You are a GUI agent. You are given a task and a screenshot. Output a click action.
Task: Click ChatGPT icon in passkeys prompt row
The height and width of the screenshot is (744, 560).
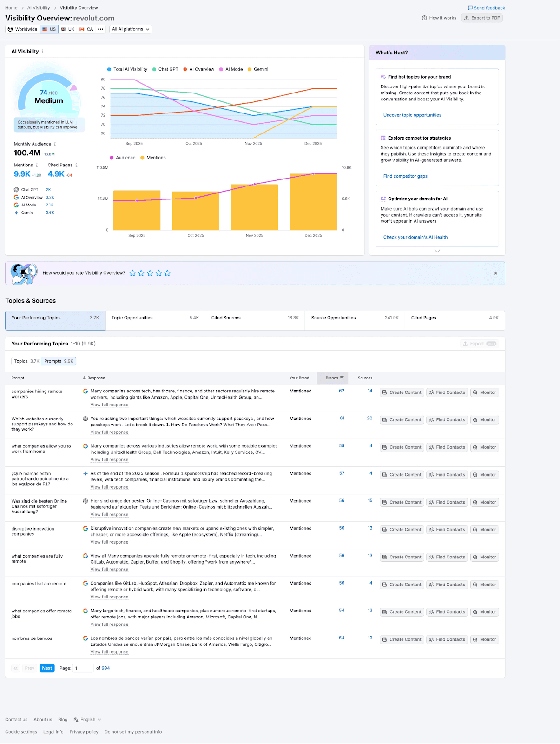point(86,419)
